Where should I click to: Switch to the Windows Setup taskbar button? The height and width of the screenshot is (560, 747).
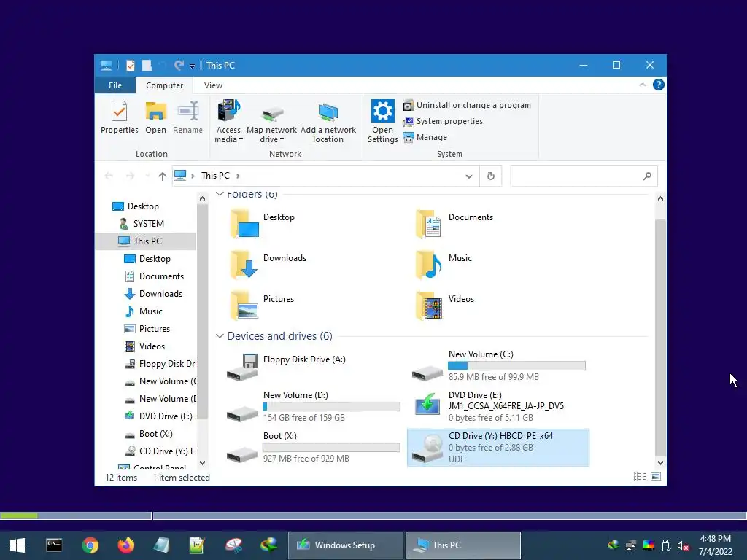(345, 545)
